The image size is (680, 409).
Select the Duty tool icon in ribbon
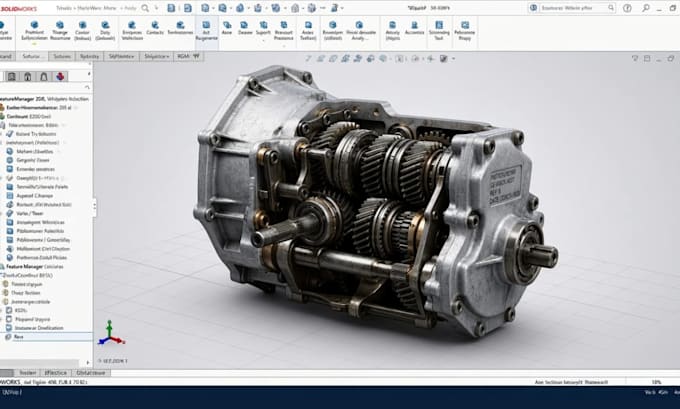point(105,25)
